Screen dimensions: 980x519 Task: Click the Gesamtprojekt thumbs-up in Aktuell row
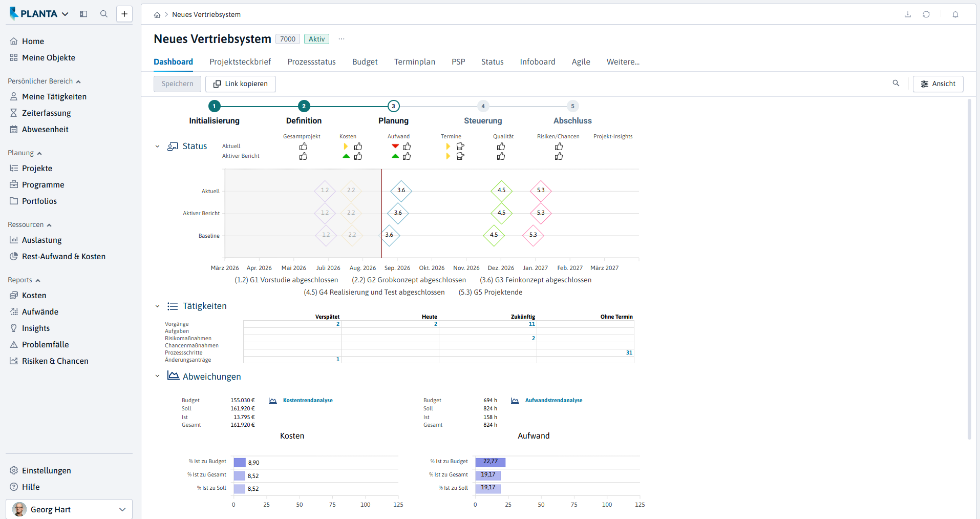click(303, 147)
